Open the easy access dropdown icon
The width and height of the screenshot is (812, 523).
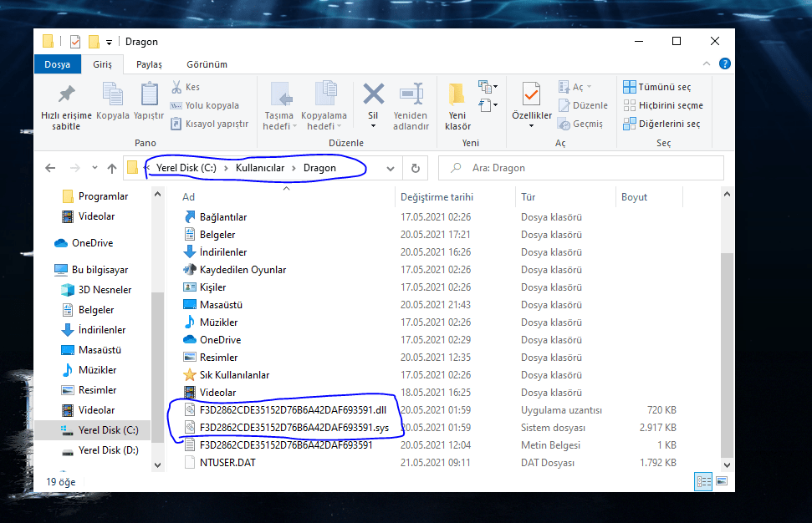pos(488,105)
